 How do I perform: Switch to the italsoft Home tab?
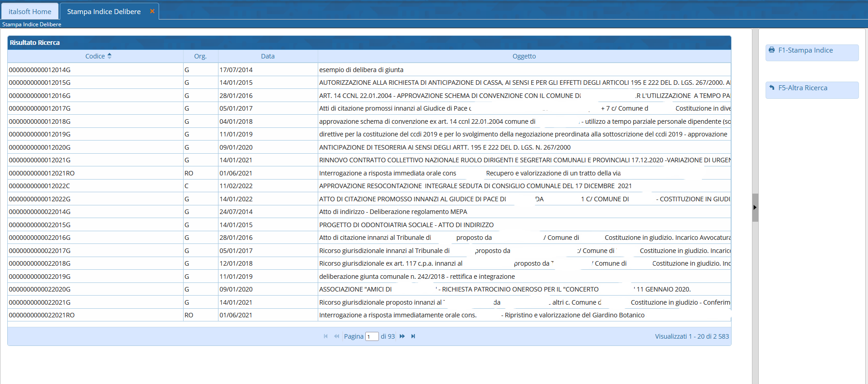[30, 11]
